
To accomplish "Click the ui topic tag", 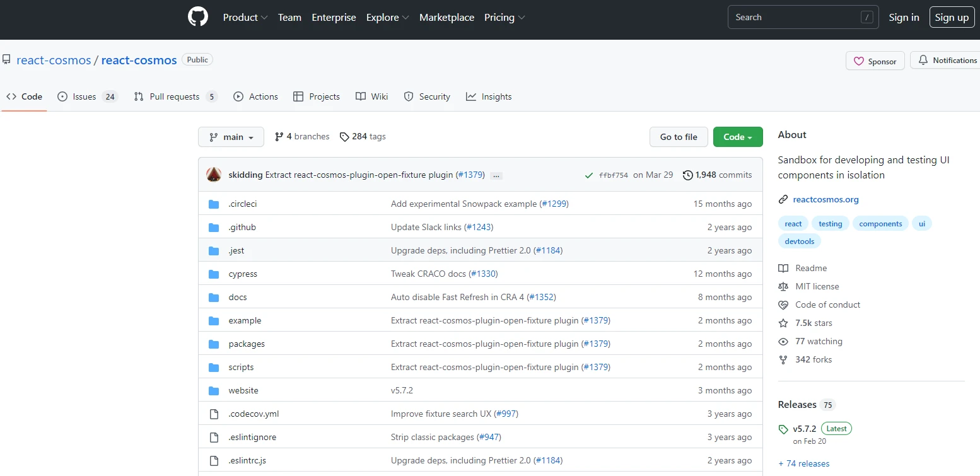I will tap(922, 224).
